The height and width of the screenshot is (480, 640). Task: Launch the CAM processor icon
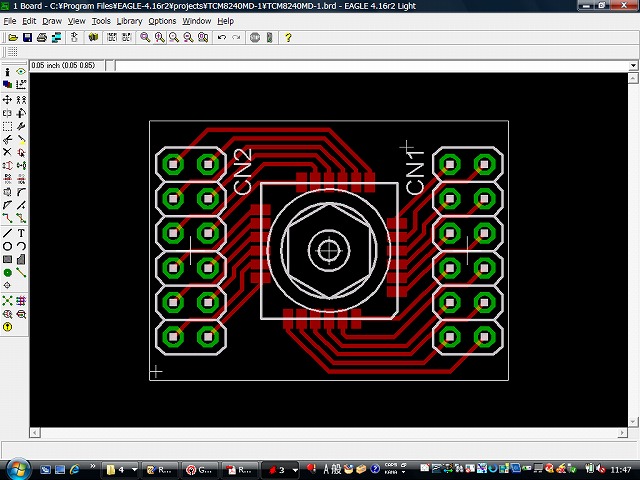[56, 38]
